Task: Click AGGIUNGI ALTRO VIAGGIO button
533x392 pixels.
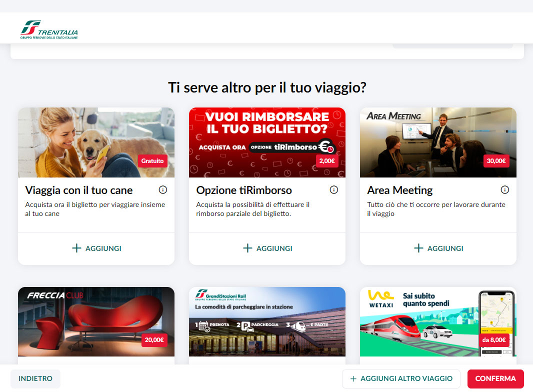Action: (x=401, y=378)
